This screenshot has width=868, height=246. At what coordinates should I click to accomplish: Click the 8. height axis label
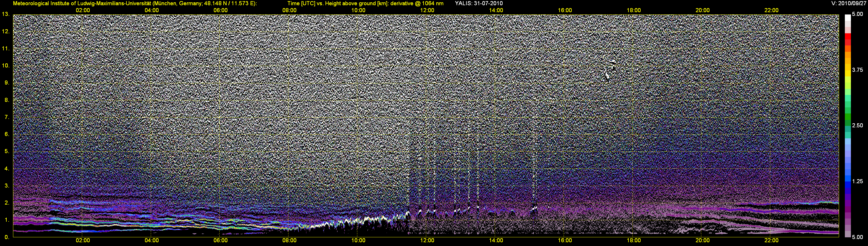coord(7,100)
